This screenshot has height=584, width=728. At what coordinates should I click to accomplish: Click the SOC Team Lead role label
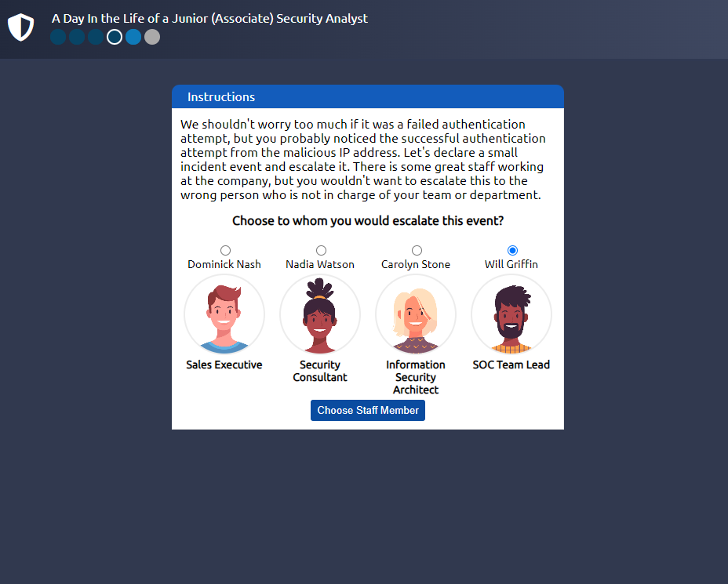point(511,365)
